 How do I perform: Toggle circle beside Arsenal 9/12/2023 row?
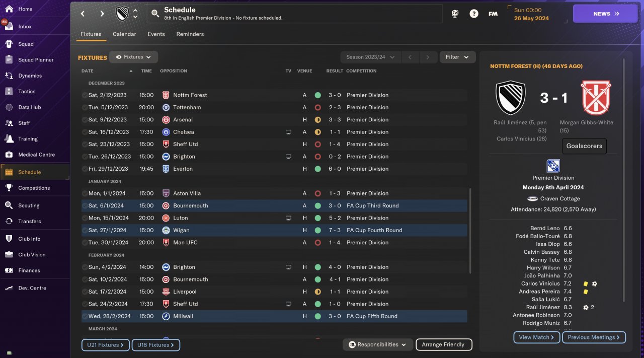85,120
